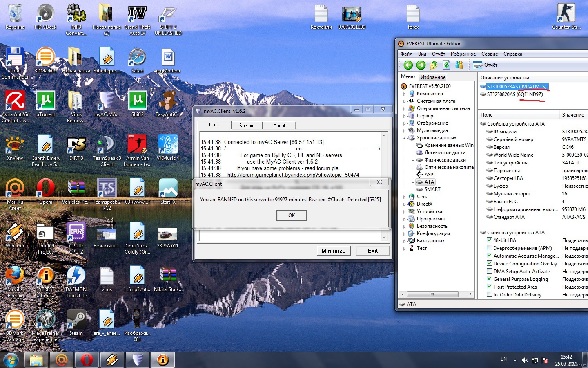Click the Exit button in myAC.Client

pos(372,251)
